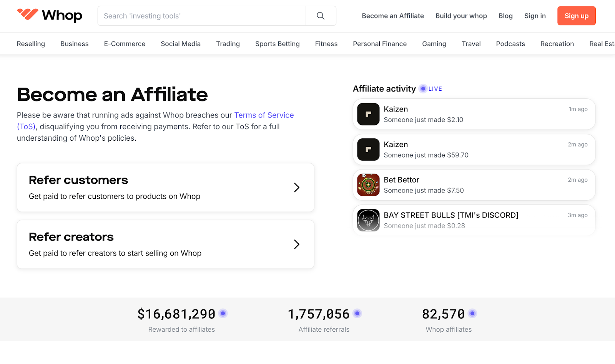Image resolution: width=615 pixels, height=364 pixels.
Task: Click the Sign up button
Action: [x=576, y=16]
